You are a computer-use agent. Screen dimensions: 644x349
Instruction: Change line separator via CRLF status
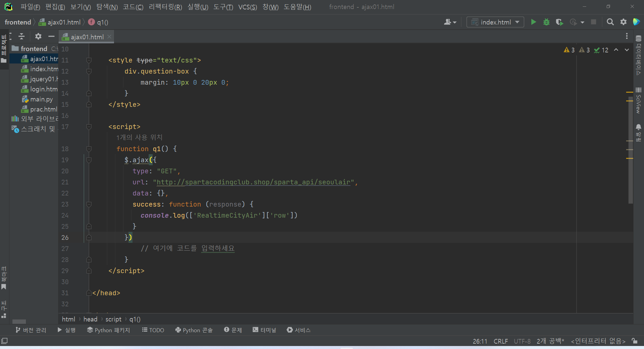point(500,341)
